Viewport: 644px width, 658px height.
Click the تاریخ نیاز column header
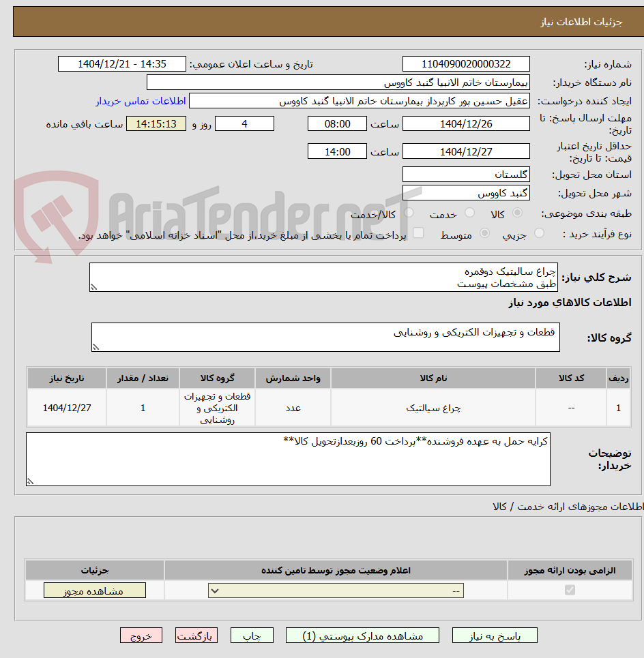[67, 378]
